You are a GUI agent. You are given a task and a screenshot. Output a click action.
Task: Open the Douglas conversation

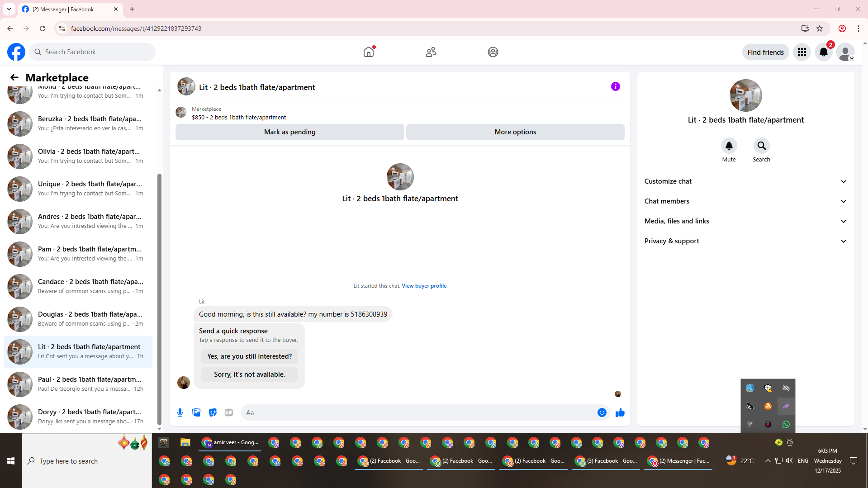(78, 319)
